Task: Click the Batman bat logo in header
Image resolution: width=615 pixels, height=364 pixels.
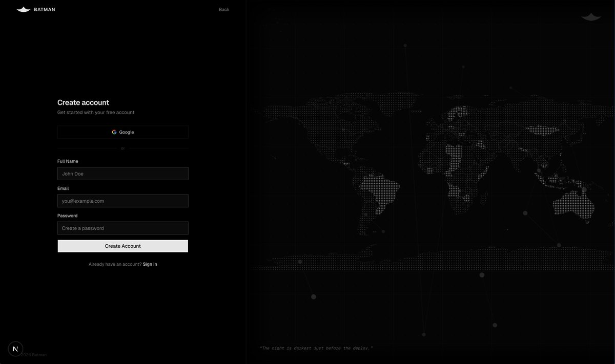Action: click(24, 9)
